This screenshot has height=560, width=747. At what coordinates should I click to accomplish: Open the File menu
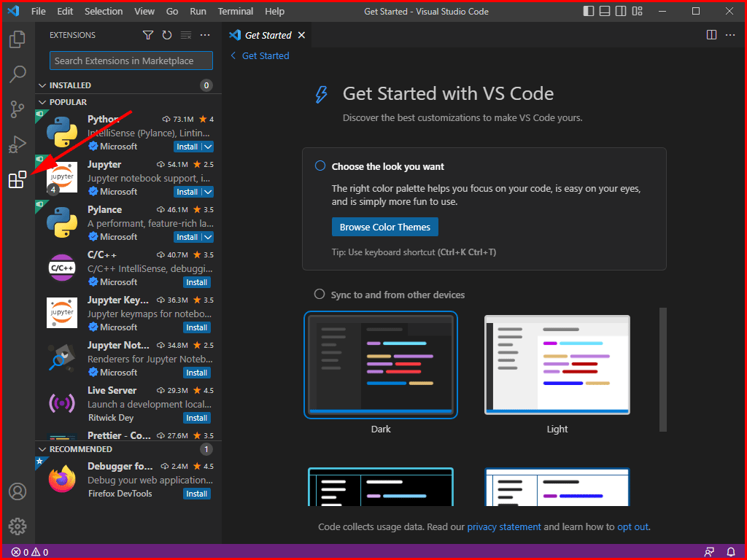(39, 12)
